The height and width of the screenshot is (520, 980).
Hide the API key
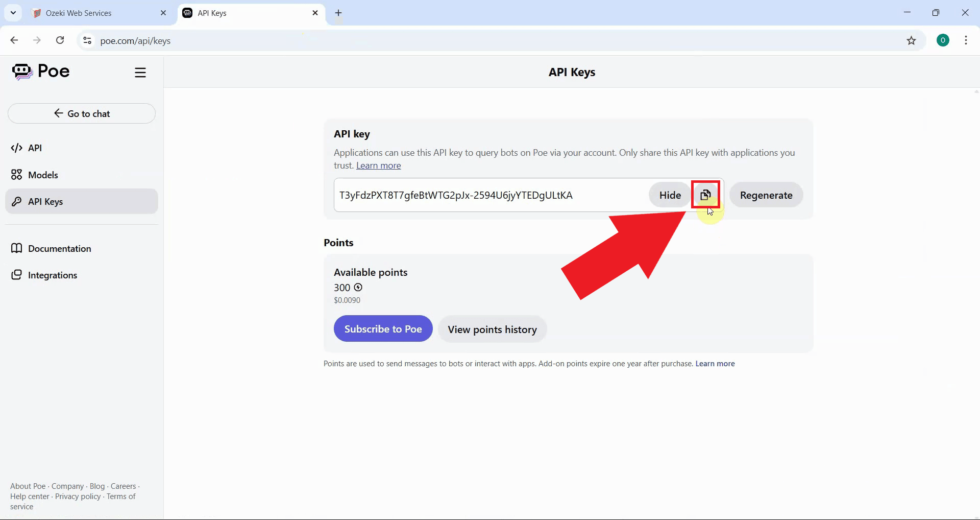tap(669, 195)
